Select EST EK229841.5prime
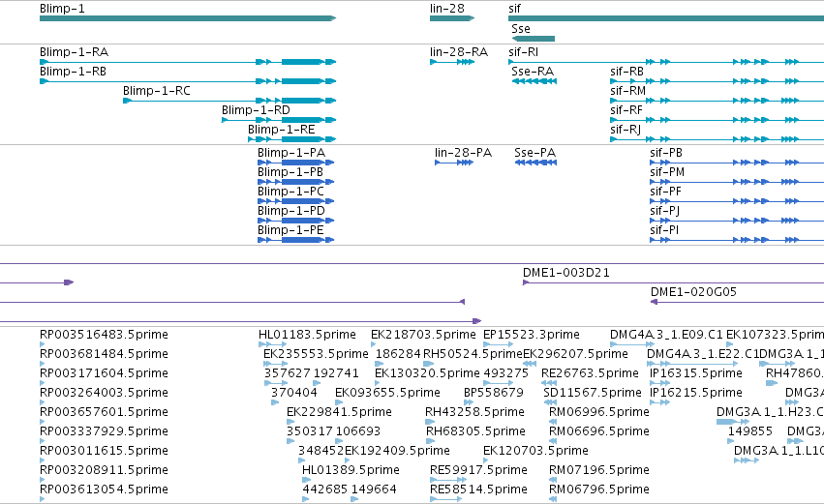The width and height of the screenshot is (824, 504). point(339,412)
